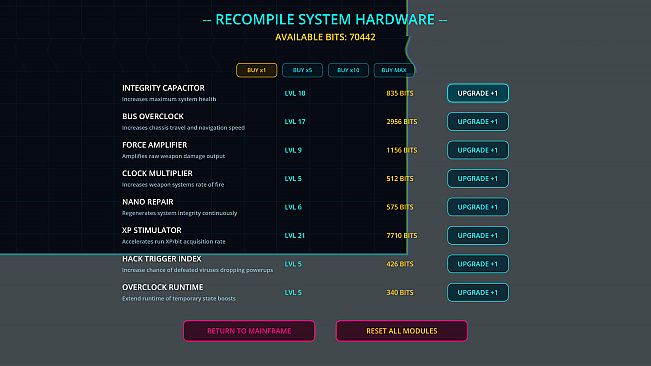This screenshot has height=366, width=651.
Task: Click 'Increases weapon systems rate of fire' description
Action: [x=173, y=185]
